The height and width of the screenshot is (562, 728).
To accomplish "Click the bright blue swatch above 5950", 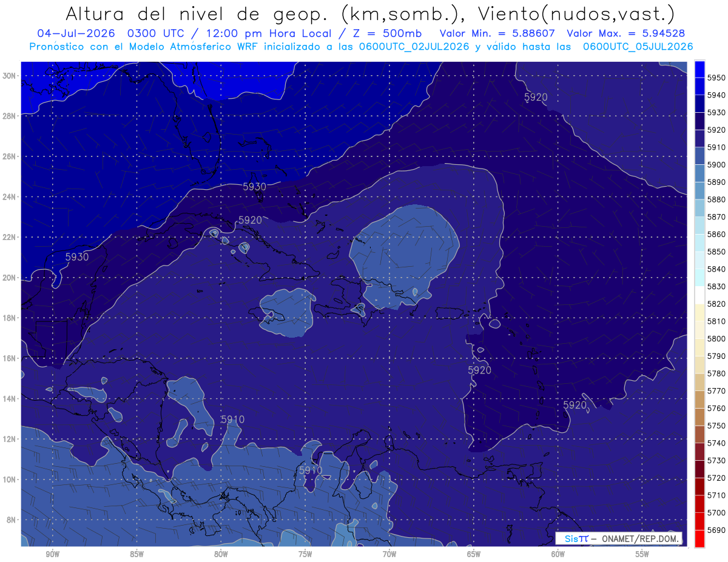I will 699,69.
